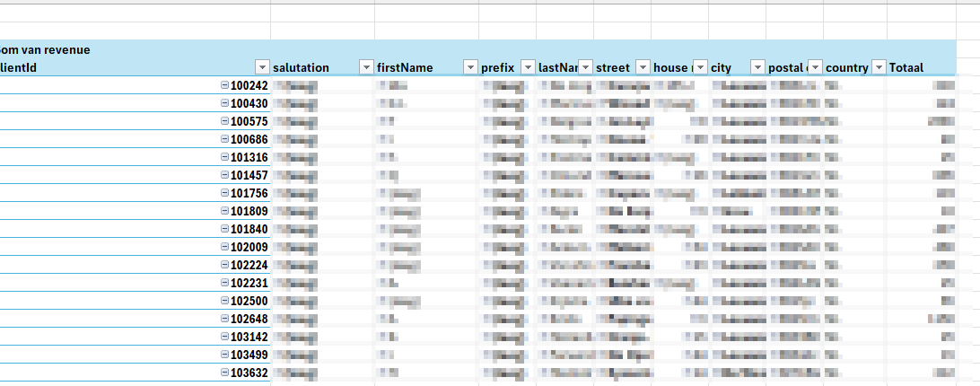This screenshot has width=980, height=386.
Task: Open the prefix column filter dropdown
Action: [528, 67]
